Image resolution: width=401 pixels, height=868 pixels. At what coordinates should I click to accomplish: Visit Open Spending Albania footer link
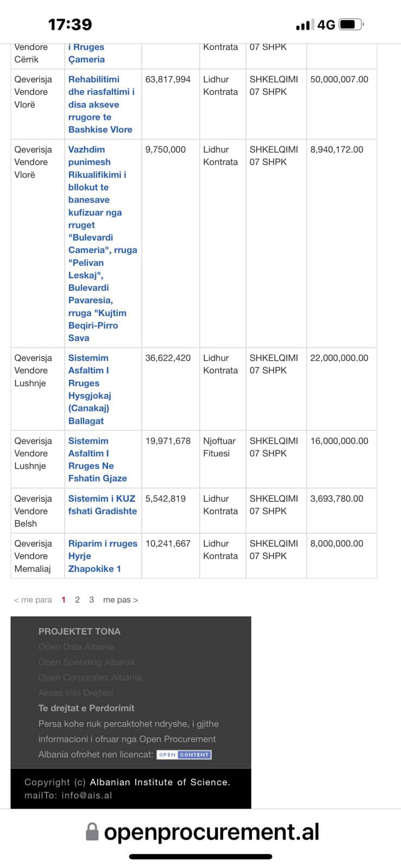(86, 662)
